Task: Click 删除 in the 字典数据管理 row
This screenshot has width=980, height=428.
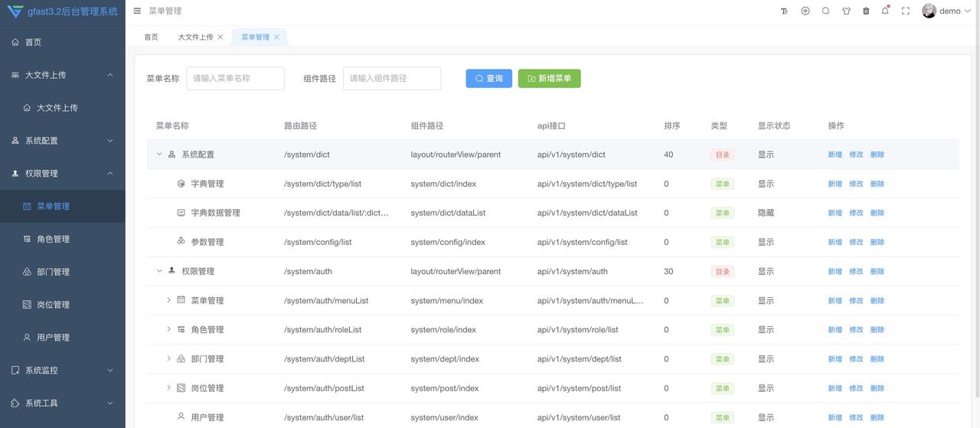Action: (x=877, y=213)
